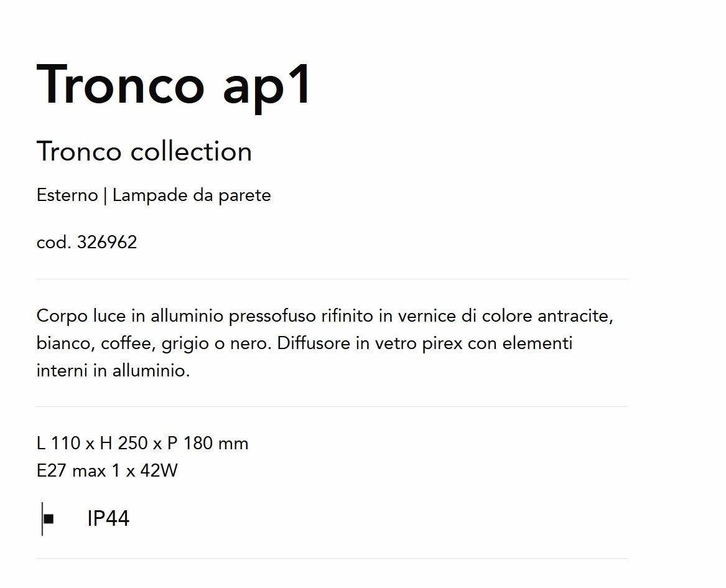Screen dimensions: 726x588
Task: Click the 'P 180 mm' depth value
Action: click(207, 443)
